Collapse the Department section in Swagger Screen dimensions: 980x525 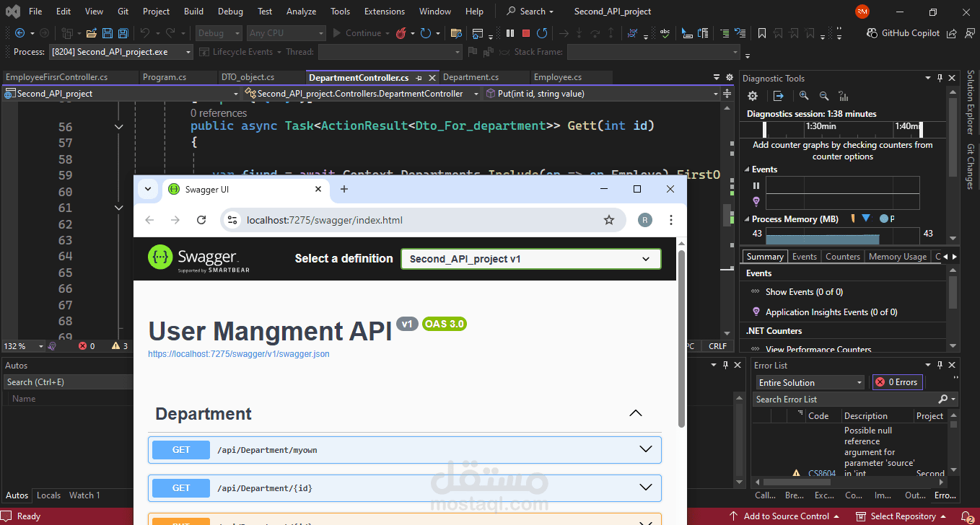click(x=636, y=412)
